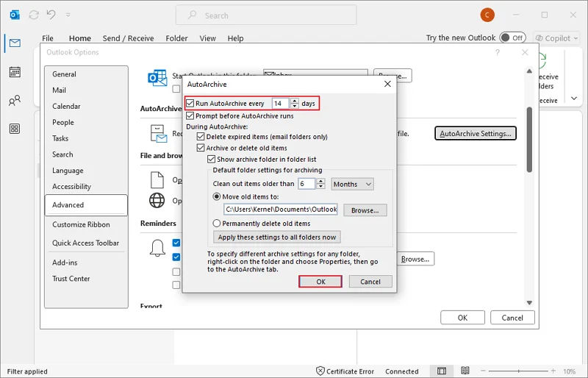Click Outlook Options help question mark

pos(498,52)
